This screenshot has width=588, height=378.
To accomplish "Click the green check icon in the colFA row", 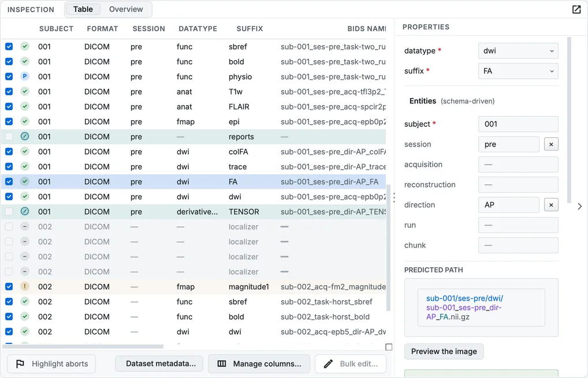I will [25, 151].
